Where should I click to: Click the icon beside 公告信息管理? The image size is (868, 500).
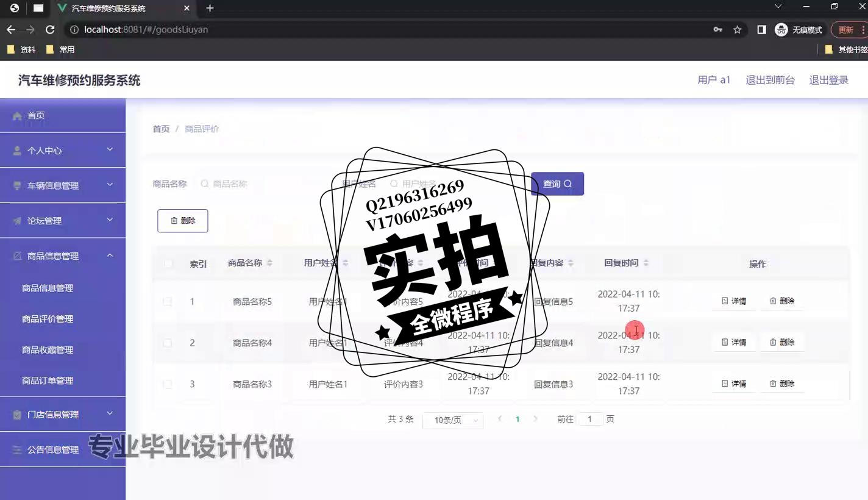pyautogui.click(x=17, y=449)
